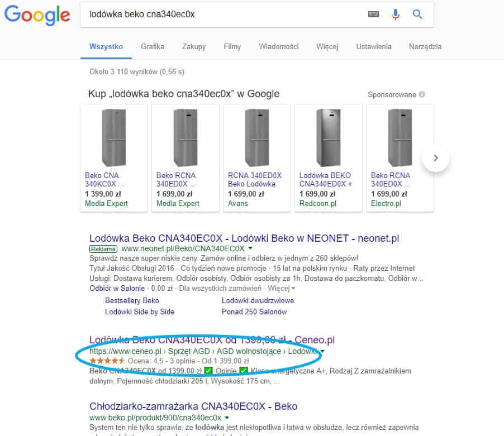Image resolution: width=504 pixels, height=436 pixels.
Task: Expand the ceneo.pl URL dropdown arrow
Action: [322, 351]
